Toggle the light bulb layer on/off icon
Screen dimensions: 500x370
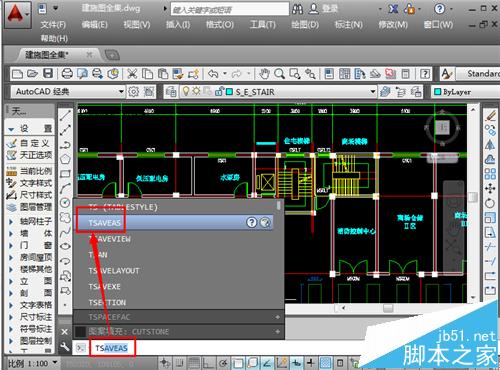point(186,91)
